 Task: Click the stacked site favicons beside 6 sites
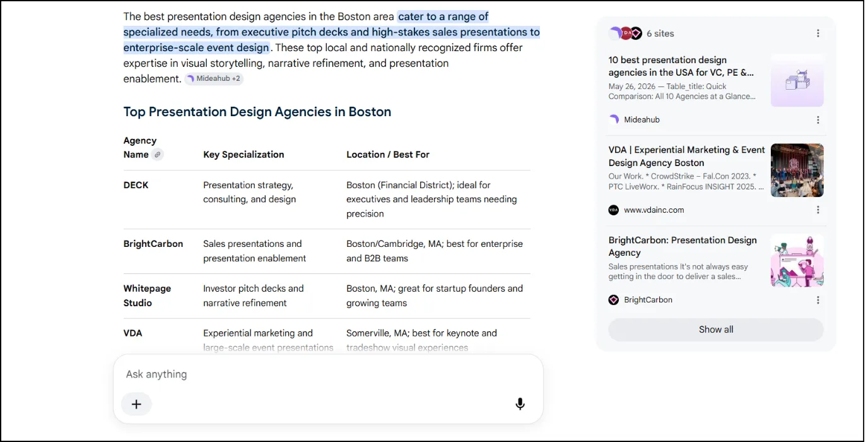(x=625, y=33)
